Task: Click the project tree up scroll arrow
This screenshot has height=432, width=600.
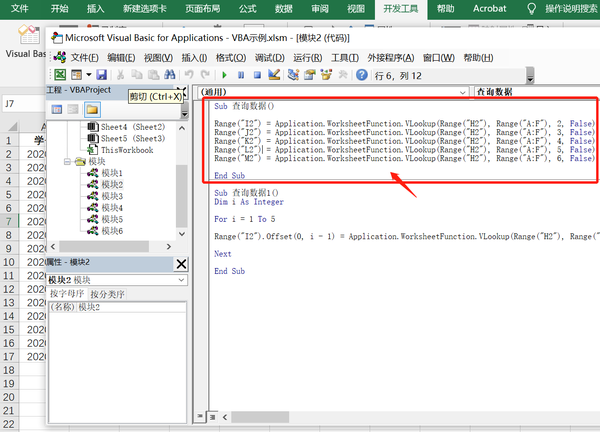Action: 182,128
